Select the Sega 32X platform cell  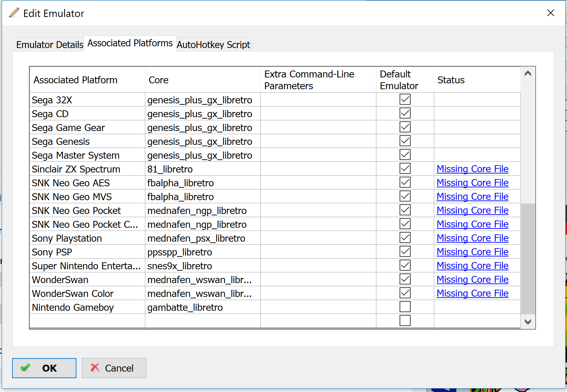[x=87, y=100]
